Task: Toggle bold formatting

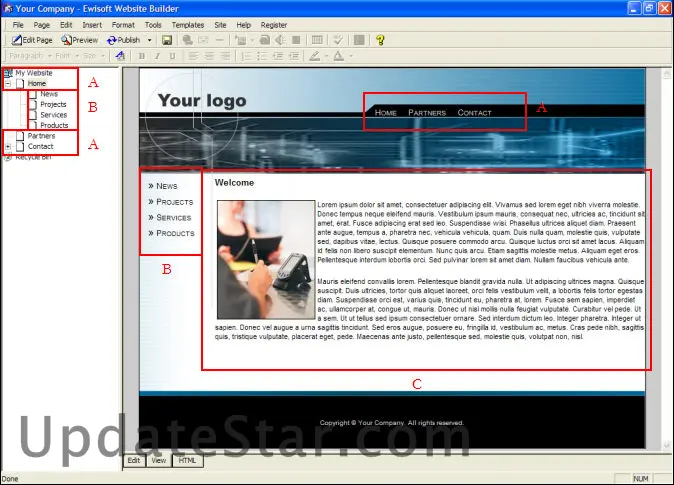Action: tap(142, 56)
